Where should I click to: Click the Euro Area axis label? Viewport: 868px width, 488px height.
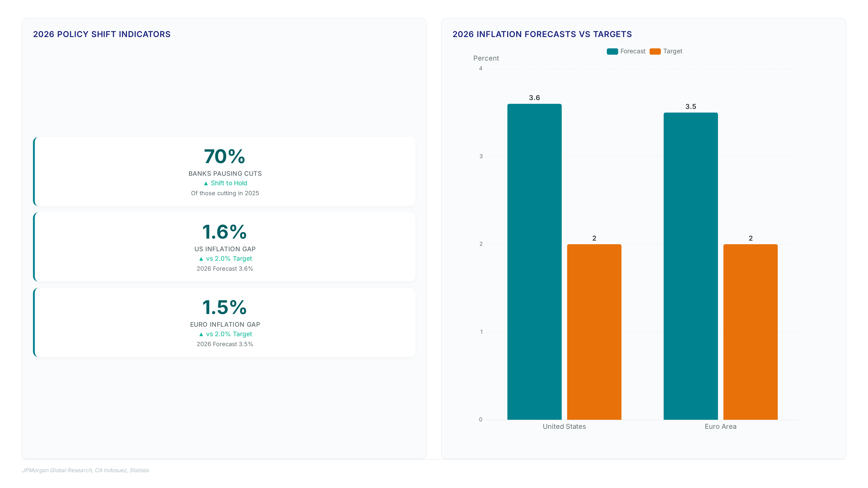720,426
